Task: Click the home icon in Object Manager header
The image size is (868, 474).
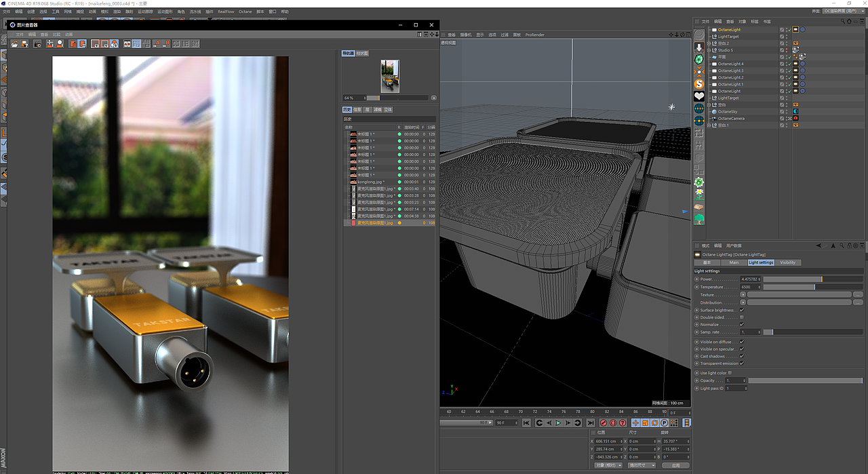Action: point(849,21)
